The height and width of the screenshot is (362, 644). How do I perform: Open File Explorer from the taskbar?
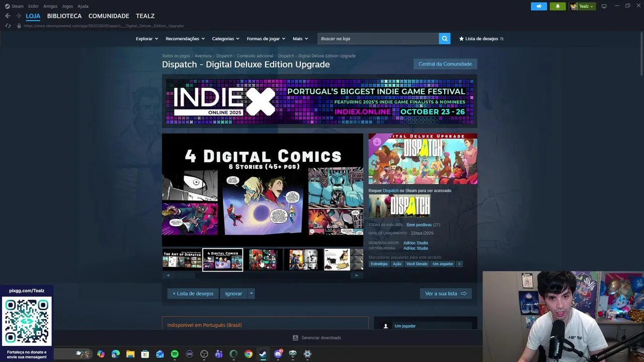130,354
